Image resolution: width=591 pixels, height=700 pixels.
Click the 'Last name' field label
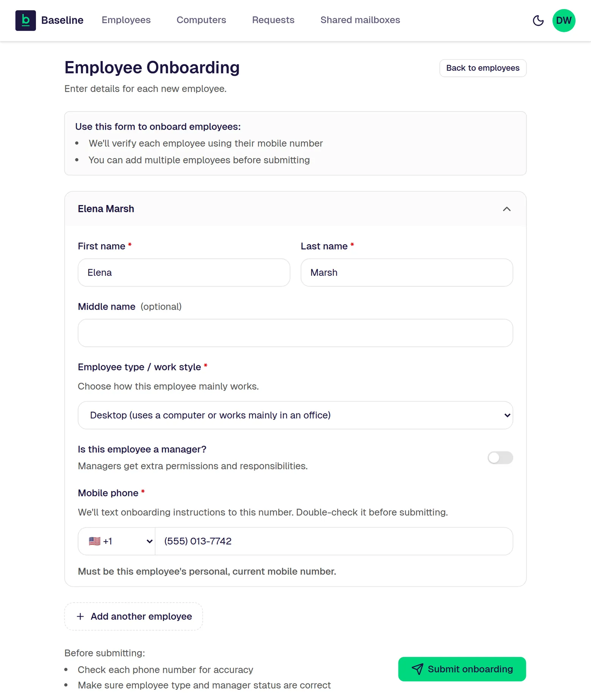point(324,246)
